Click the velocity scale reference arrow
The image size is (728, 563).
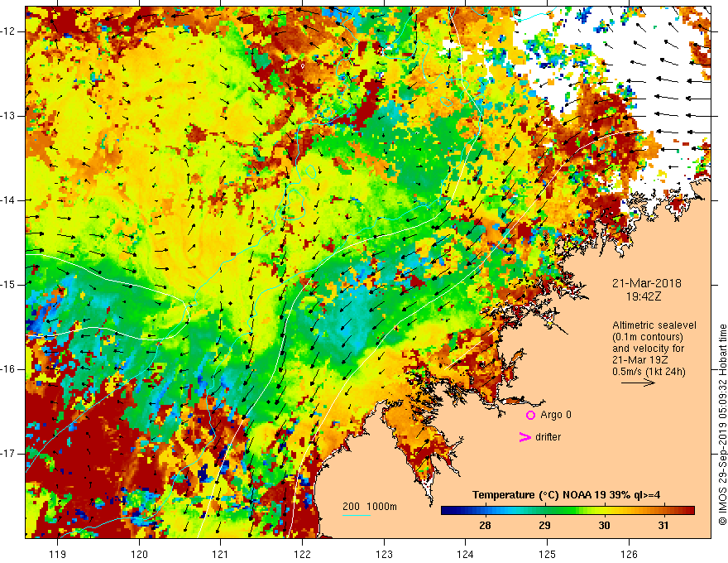click(x=638, y=383)
